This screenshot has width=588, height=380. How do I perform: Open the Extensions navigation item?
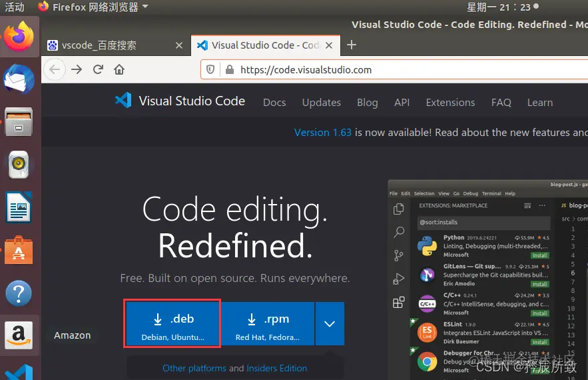(x=450, y=102)
